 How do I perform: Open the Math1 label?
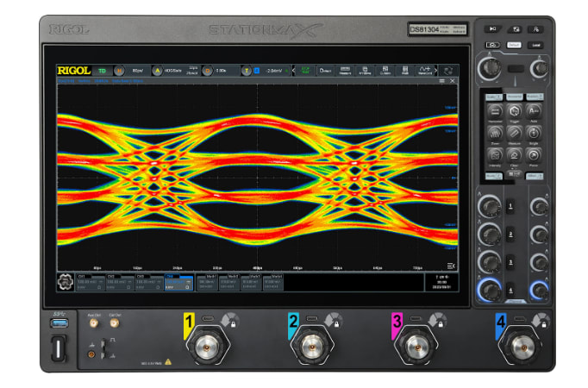(x=207, y=282)
